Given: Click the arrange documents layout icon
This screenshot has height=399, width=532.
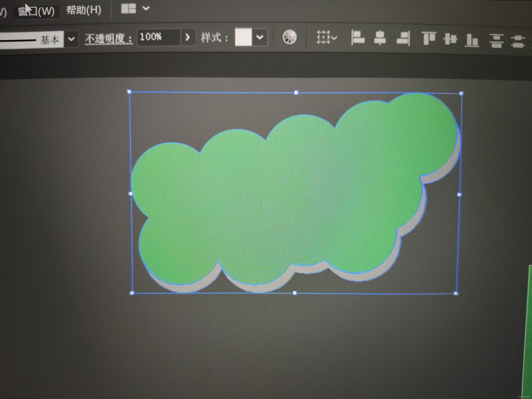Looking at the screenshot, I should 128,8.
